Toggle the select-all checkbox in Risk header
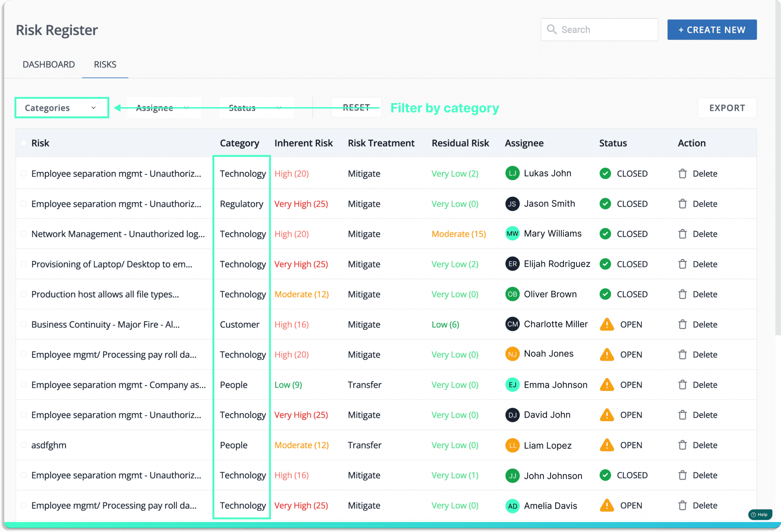The height and width of the screenshot is (532, 781). point(24,143)
